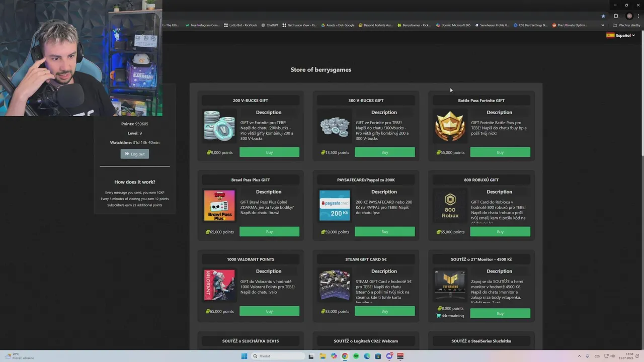
Task: Open the volume control tray icon
Action: tap(614, 356)
